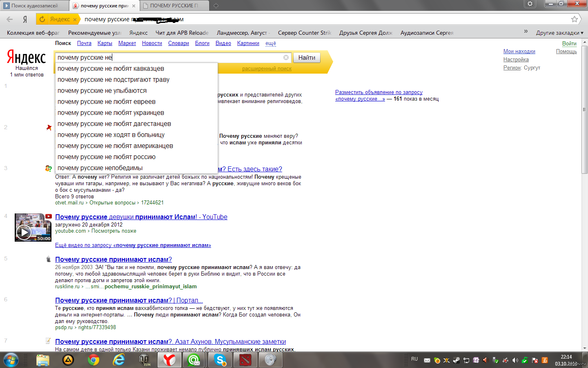Open the Коллекция веб-фраг bookmark

pyautogui.click(x=33, y=33)
